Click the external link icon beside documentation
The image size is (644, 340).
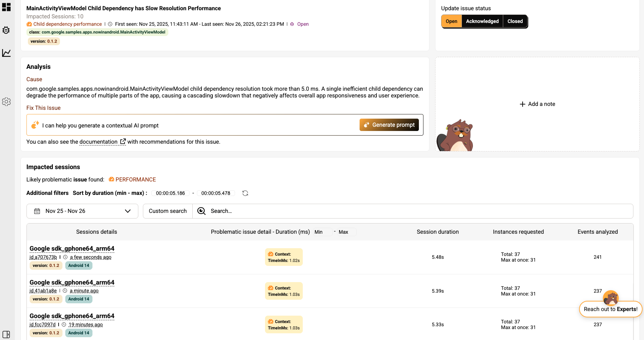click(x=123, y=142)
